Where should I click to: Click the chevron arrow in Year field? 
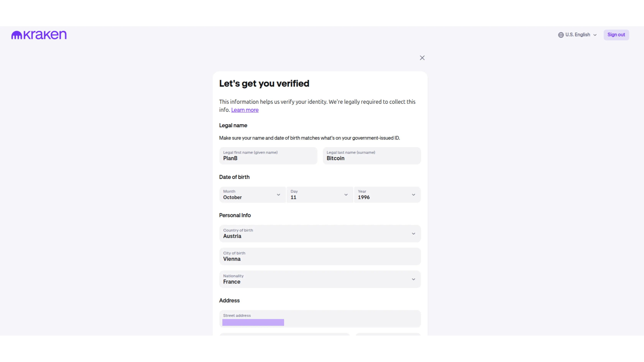[413, 195]
